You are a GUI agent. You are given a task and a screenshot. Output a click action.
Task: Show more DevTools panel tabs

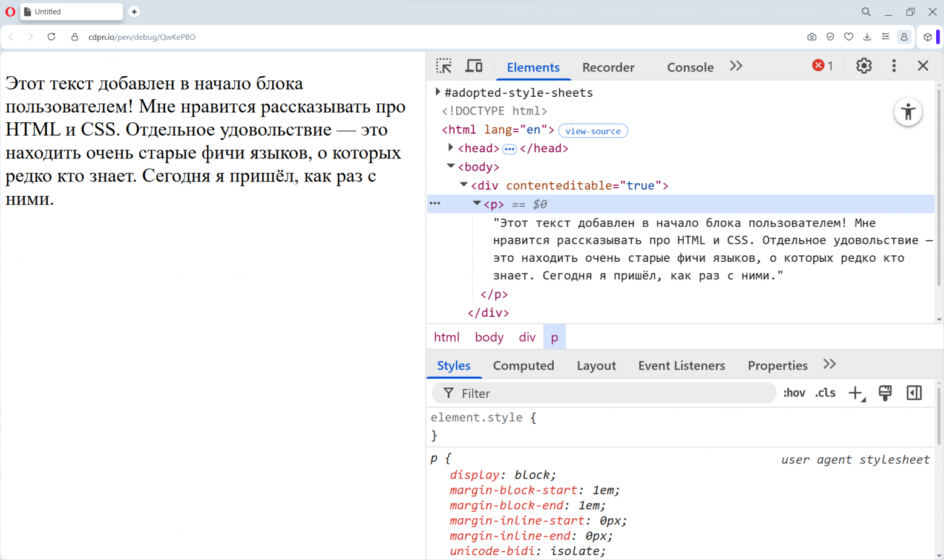click(736, 66)
